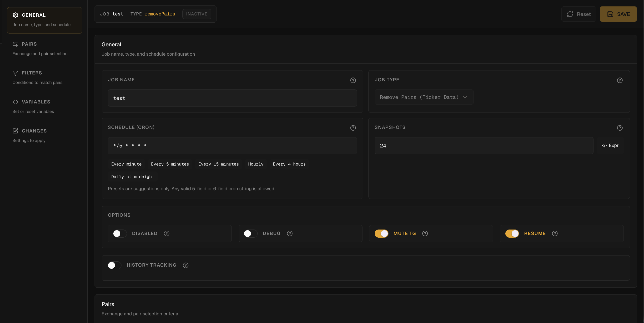Click the Pairs swap-arrows icon
Screen dimensions: 644x323
[15, 44]
